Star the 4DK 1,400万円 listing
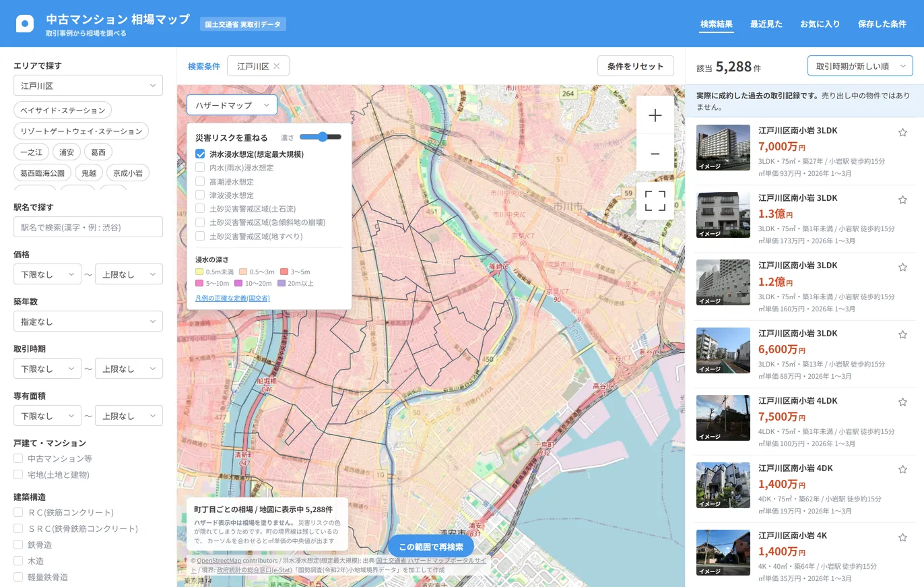The width and height of the screenshot is (924, 587). (902, 469)
